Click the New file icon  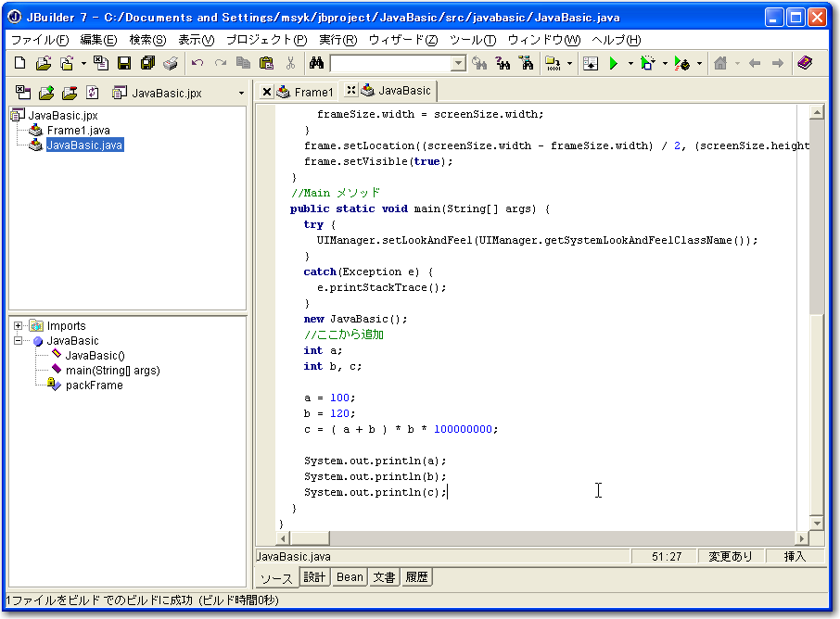(x=20, y=63)
